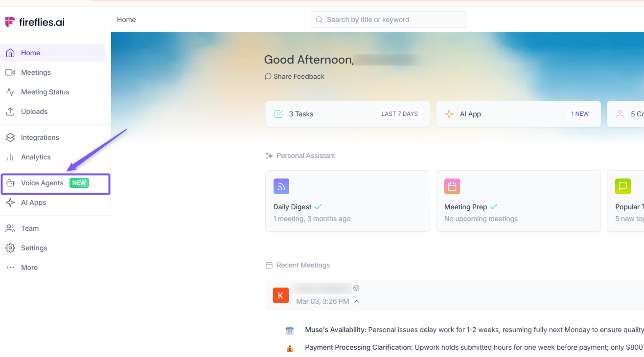Click the 1 NEW badge
The height and width of the screenshot is (357, 644).
tap(580, 114)
